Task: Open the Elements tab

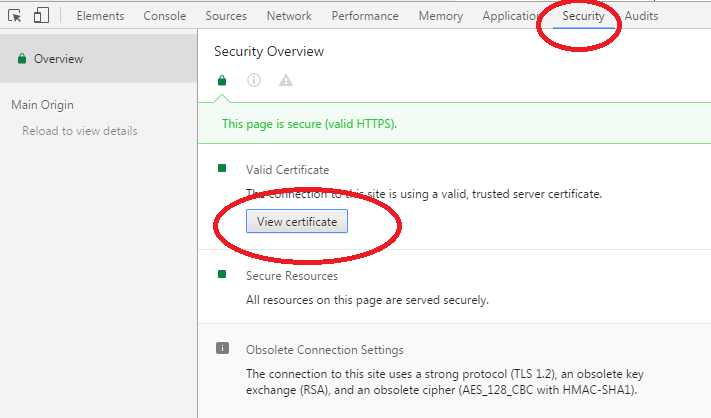Action: tap(100, 16)
